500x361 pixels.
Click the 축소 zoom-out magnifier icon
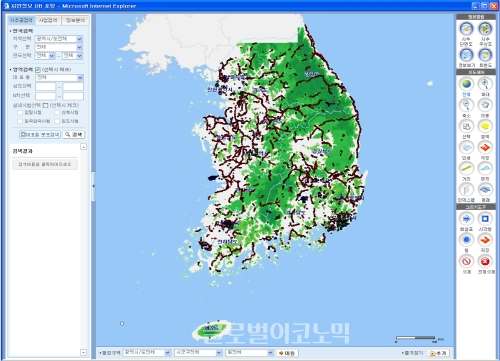(x=466, y=105)
